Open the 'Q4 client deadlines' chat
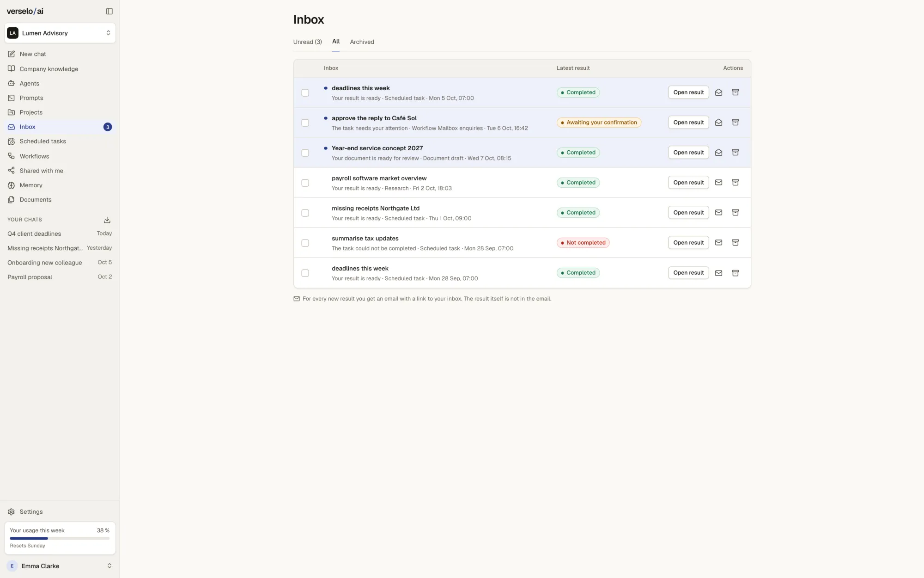 [60, 234]
